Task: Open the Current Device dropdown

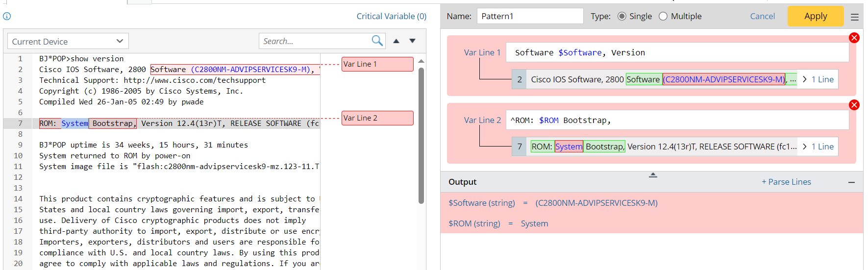Action: [x=68, y=41]
